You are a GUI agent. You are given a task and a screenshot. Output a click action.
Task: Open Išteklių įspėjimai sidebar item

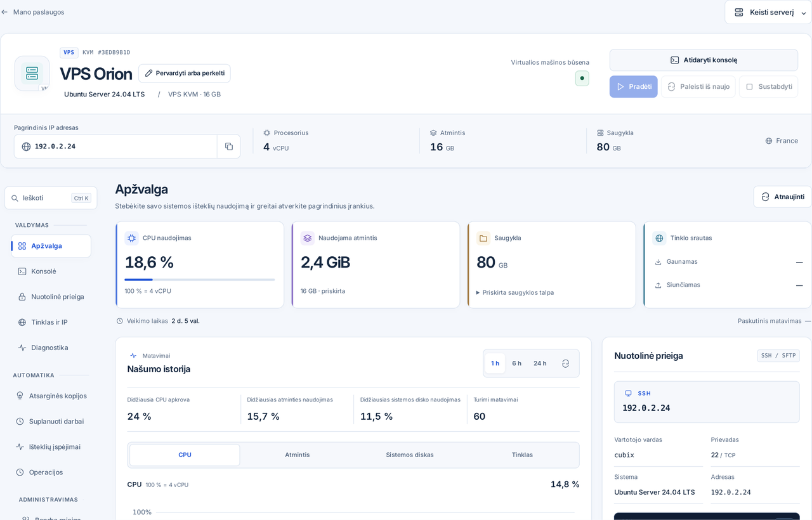tap(51, 446)
